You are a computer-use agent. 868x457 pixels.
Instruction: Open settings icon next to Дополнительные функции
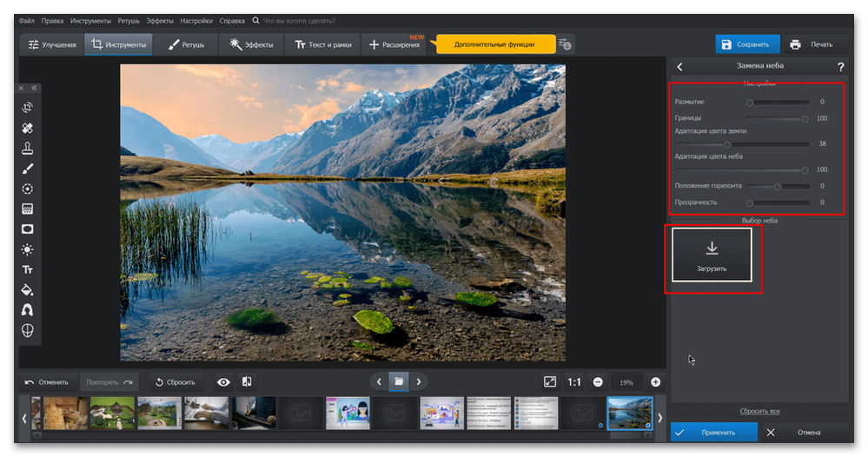(x=565, y=44)
